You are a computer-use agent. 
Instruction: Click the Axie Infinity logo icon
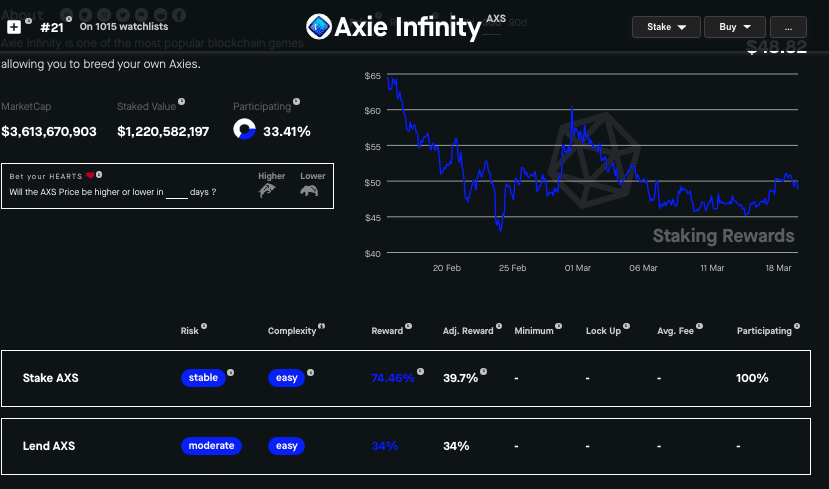pyautogui.click(x=318, y=27)
